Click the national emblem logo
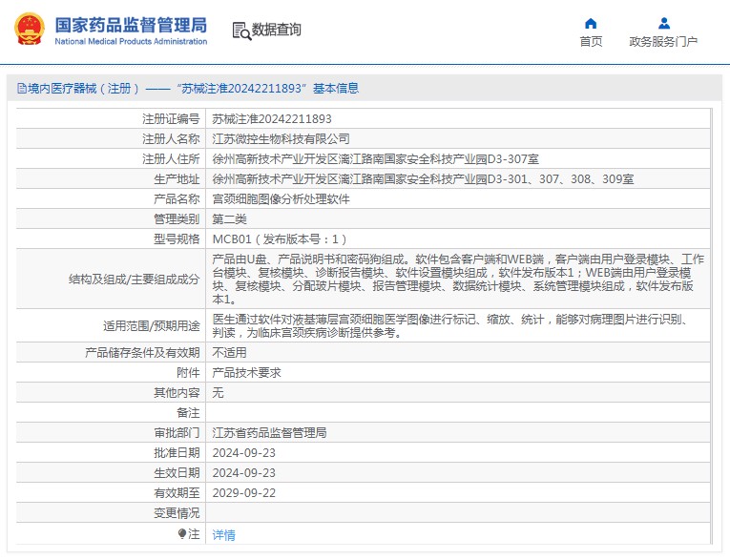 27,30
